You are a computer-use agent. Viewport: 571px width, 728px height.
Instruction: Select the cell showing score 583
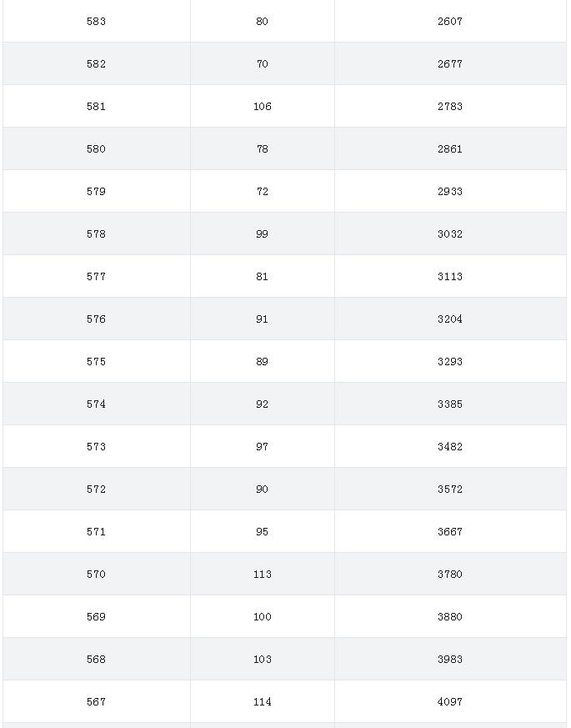pyautogui.click(x=96, y=22)
